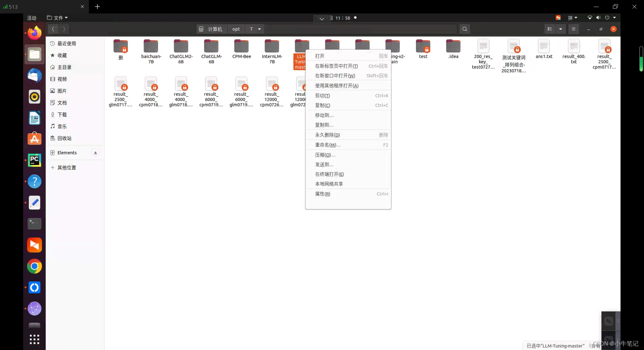Go to 主目录 in sidebar
644x350 pixels.
75,67
